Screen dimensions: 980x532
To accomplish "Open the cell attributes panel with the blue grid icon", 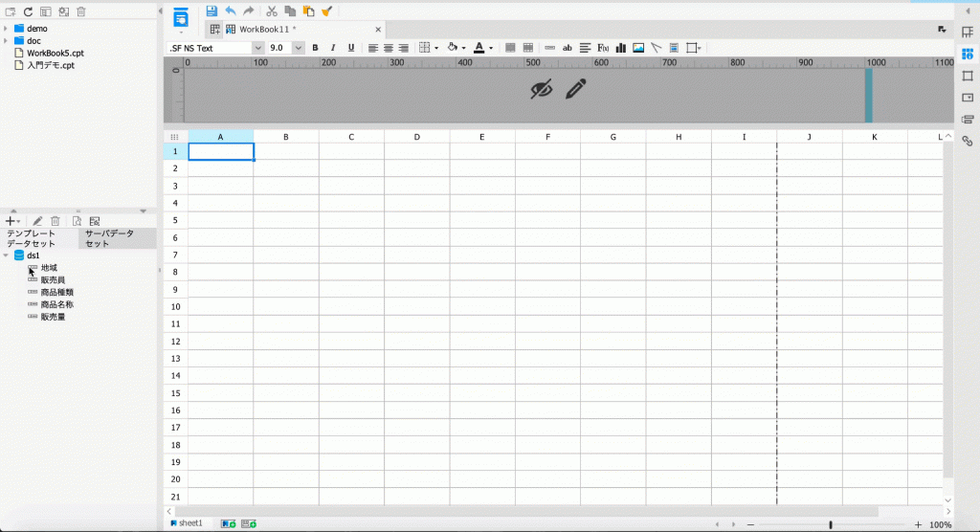I will coord(968,54).
